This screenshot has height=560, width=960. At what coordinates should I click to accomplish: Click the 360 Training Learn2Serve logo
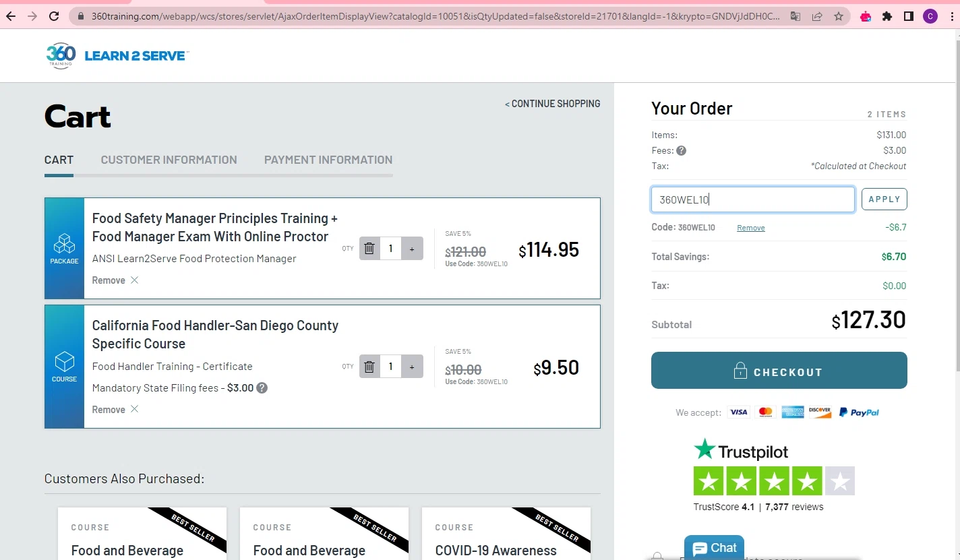point(117,56)
